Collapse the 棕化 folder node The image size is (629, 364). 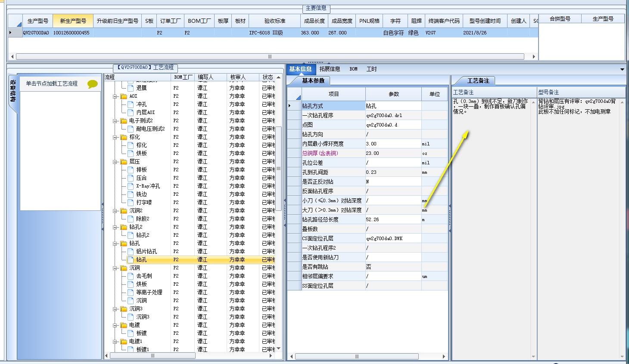click(x=115, y=137)
